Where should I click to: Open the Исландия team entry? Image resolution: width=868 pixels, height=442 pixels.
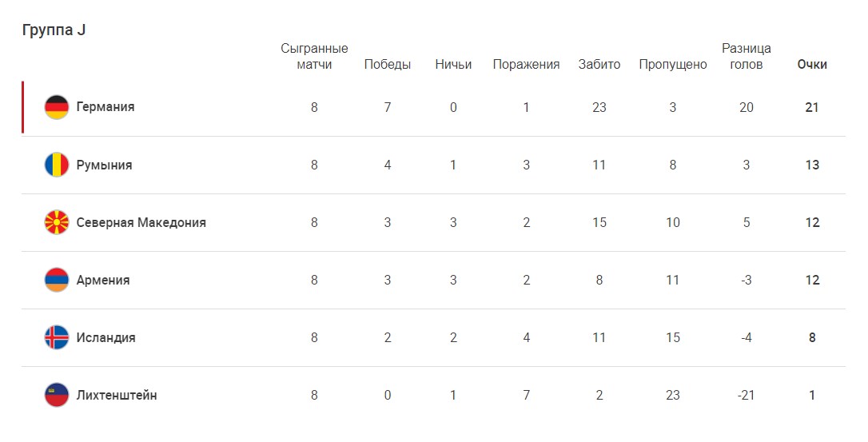pyautogui.click(x=106, y=337)
